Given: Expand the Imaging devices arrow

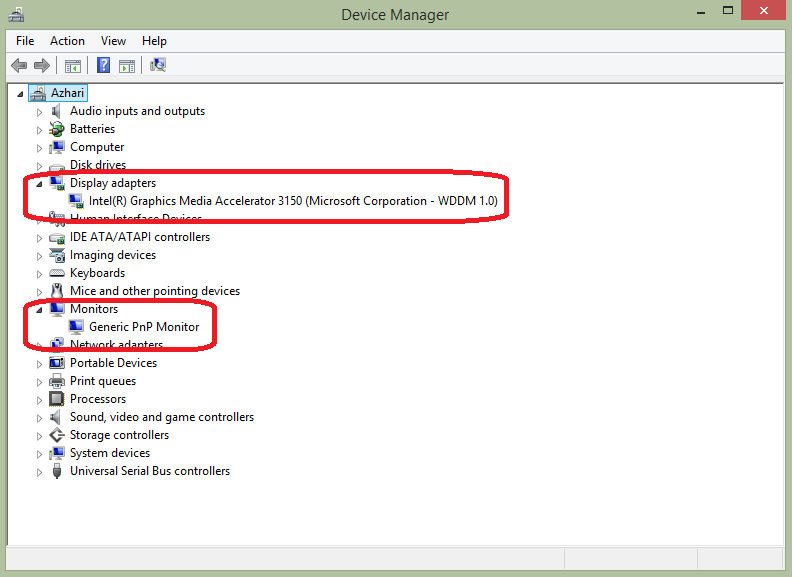Looking at the screenshot, I should [39, 256].
